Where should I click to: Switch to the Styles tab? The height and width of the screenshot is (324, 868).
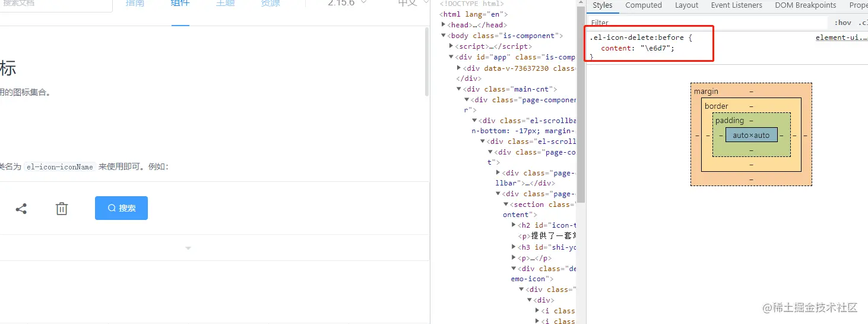[x=602, y=5]
